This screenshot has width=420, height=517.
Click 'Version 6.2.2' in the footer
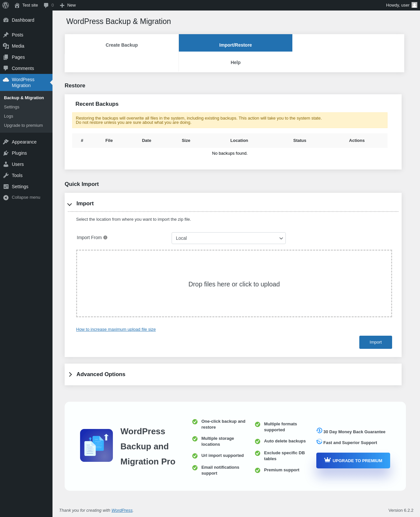pyautogui.click(x=401, y=510)
